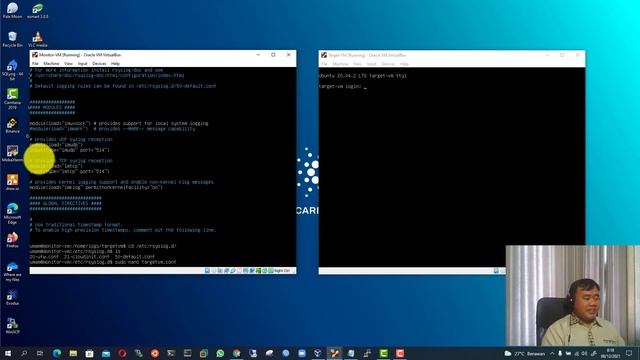Open VirtualBox from the taskbar
Image resolution: width=640 pixels, height=360 pixels.
click(x=318, y=353)
